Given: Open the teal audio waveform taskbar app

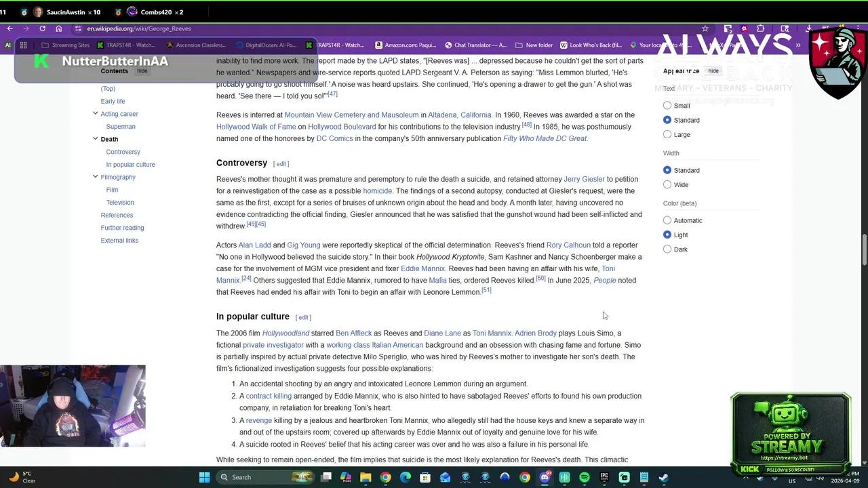Looking at the screenshot, I should point(564,477).
